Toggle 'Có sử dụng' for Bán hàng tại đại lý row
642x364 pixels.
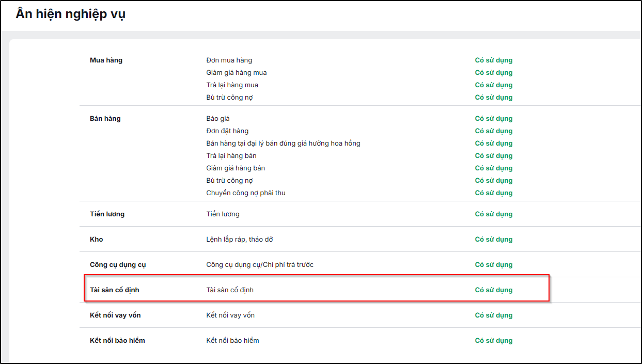coord(494,144)
